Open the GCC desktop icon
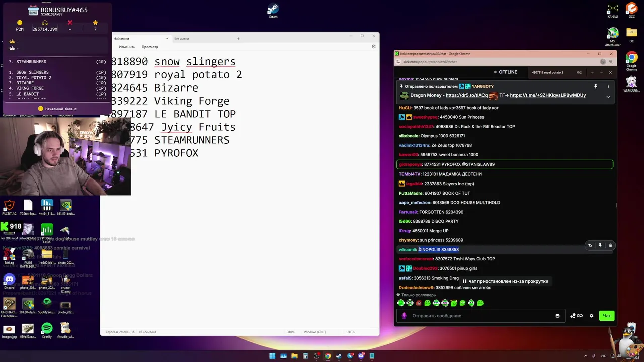The image size is (644, 362). 631,11
